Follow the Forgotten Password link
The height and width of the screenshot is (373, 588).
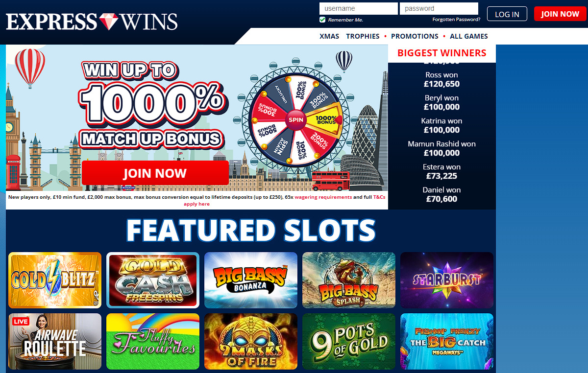coord(456,20)
